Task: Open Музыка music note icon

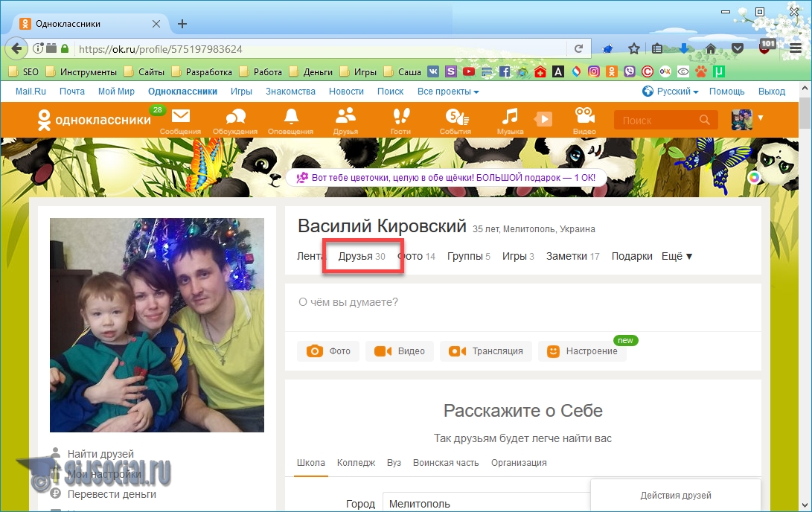Action: [x=510, y=118]
